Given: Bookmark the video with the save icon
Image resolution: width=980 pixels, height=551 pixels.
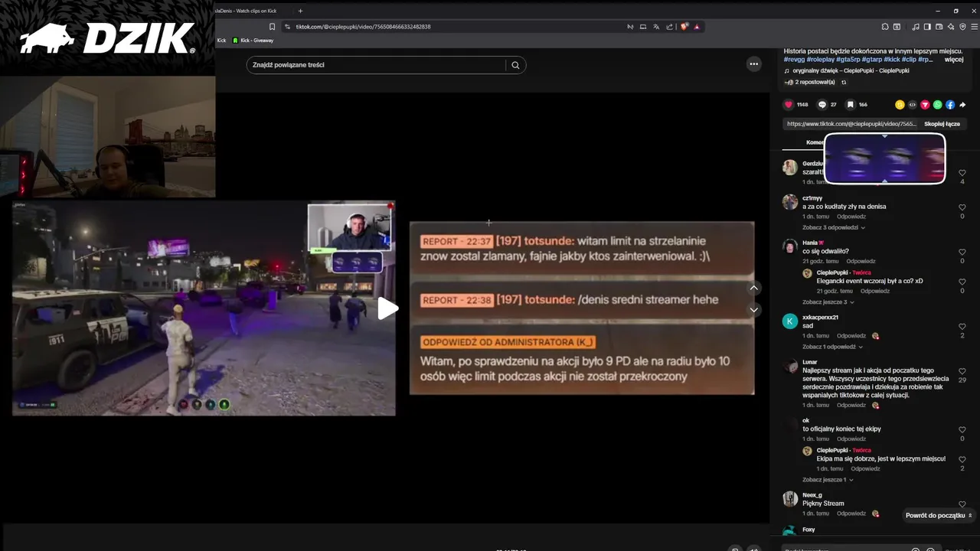Looking at the screenshot, I should pos(850,105).
